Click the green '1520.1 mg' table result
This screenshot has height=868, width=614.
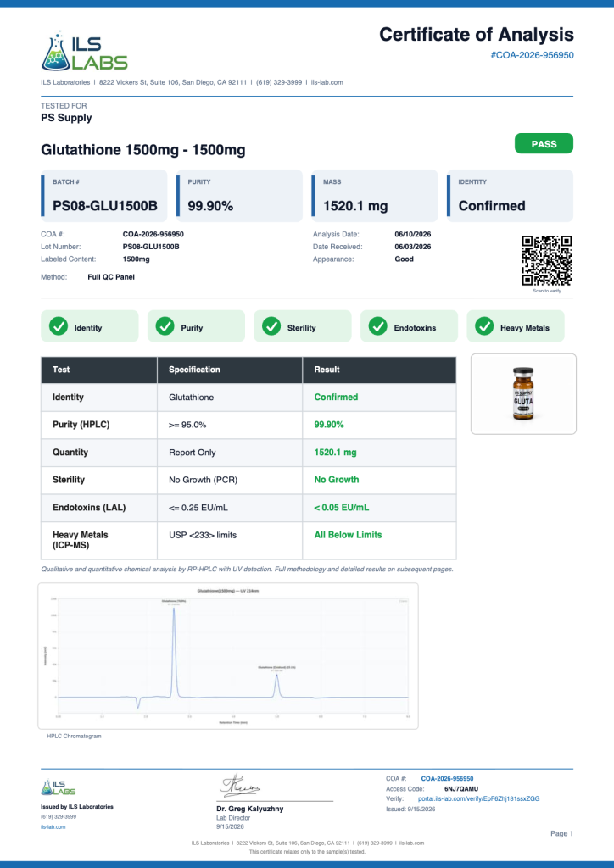click(x=336, y=453)
